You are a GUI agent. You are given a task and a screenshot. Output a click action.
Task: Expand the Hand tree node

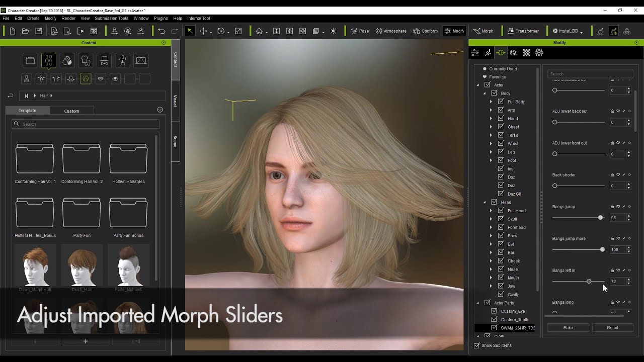pos(491,119)
